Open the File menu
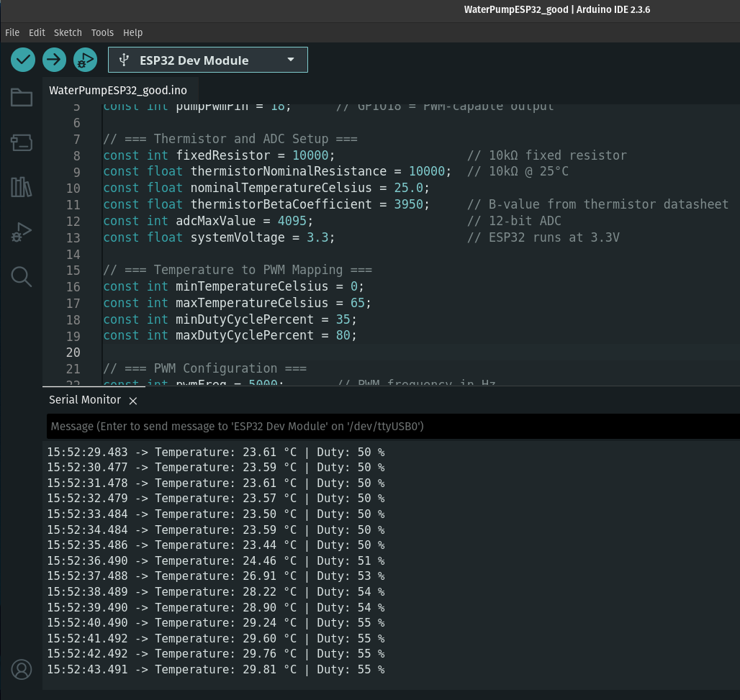The width and height of the screenshot is (740, 700). 12,32
